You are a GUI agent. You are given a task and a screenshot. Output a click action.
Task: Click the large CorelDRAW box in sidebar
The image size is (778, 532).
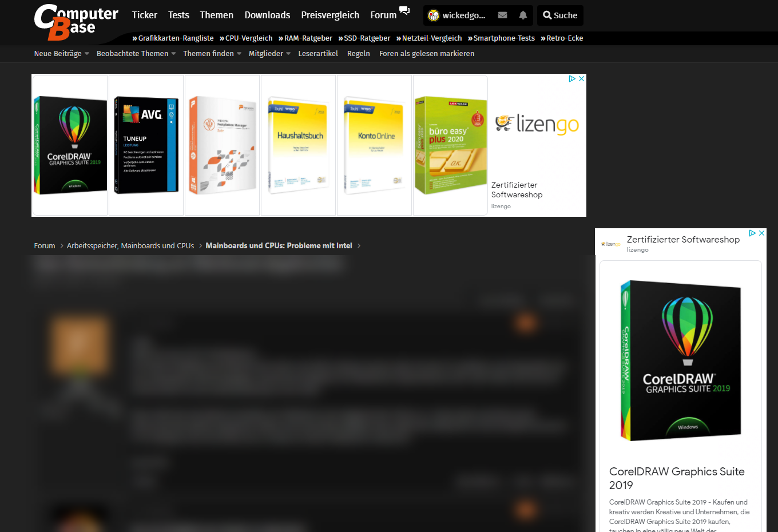click(x=681, y=360)
